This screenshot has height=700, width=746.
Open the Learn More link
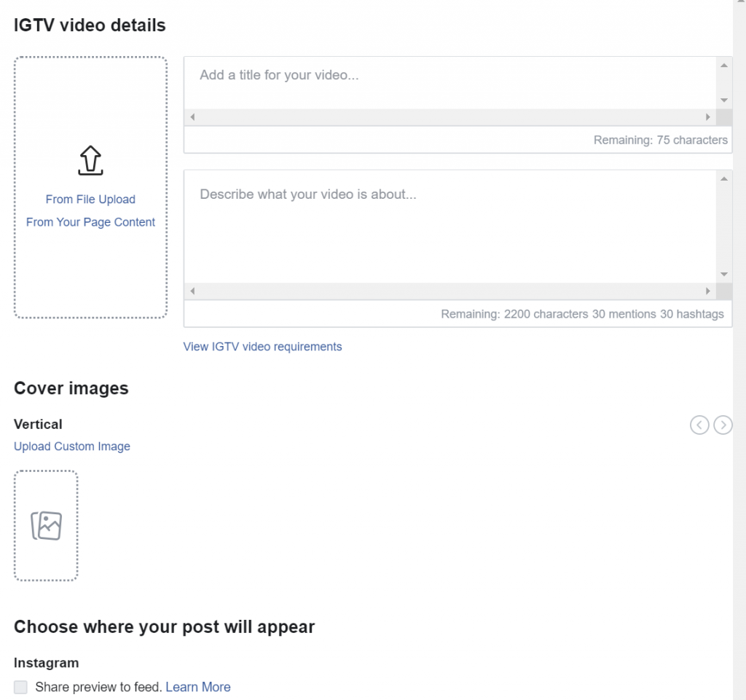(198, 687)
